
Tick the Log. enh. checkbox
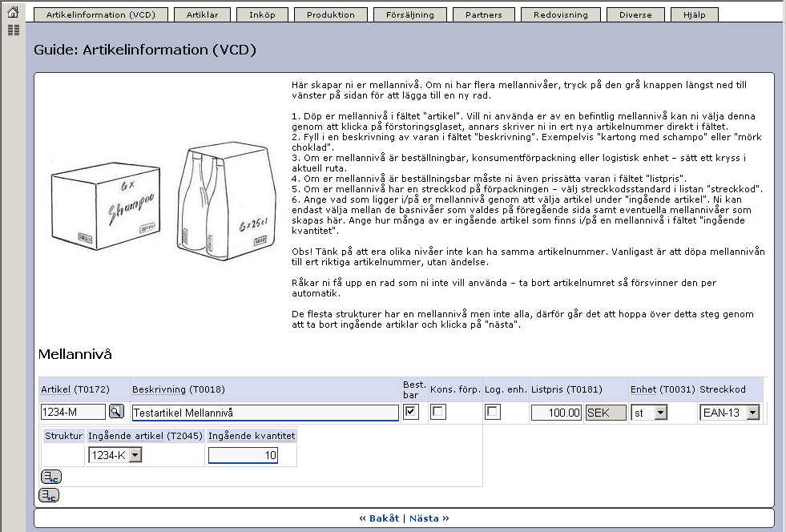[492, 412]
